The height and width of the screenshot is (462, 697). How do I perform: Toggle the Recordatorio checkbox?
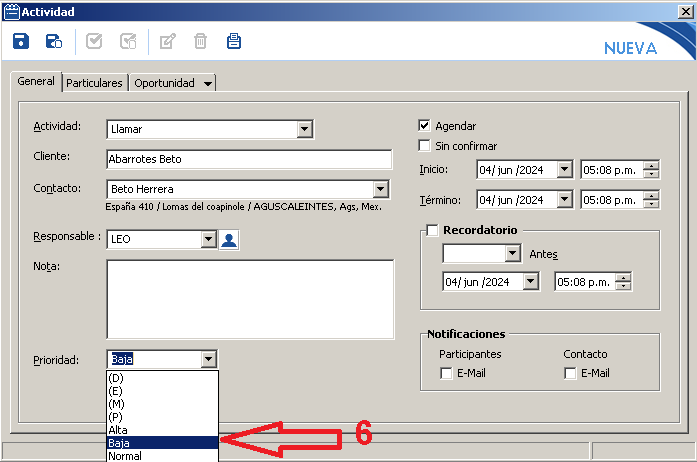point(432,230)
